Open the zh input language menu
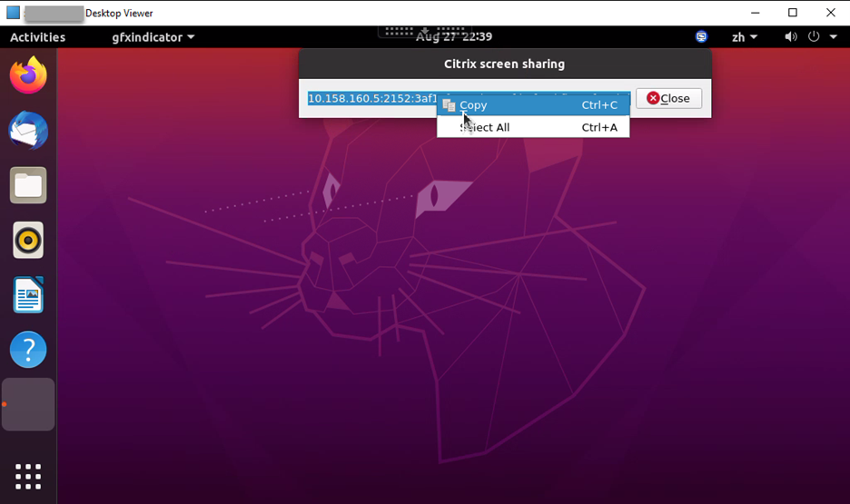Screen dimensions: 850x504 click(745, 37)
